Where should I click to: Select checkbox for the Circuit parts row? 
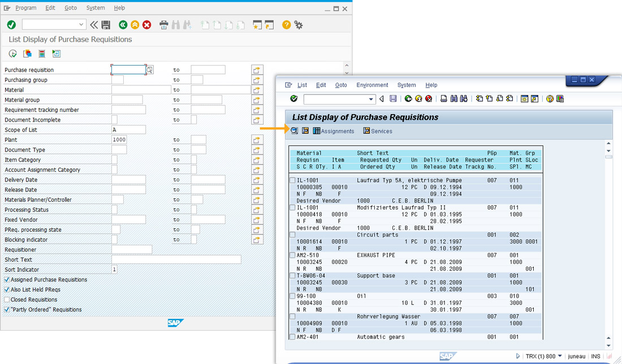[x=293, y=235]
